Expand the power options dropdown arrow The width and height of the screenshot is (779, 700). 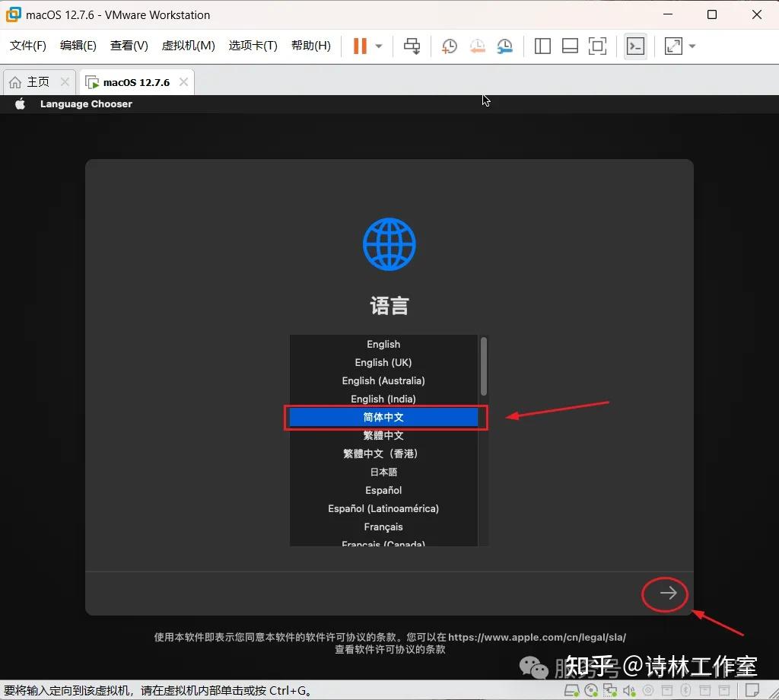pyautogui.click(x=379, y=46)
